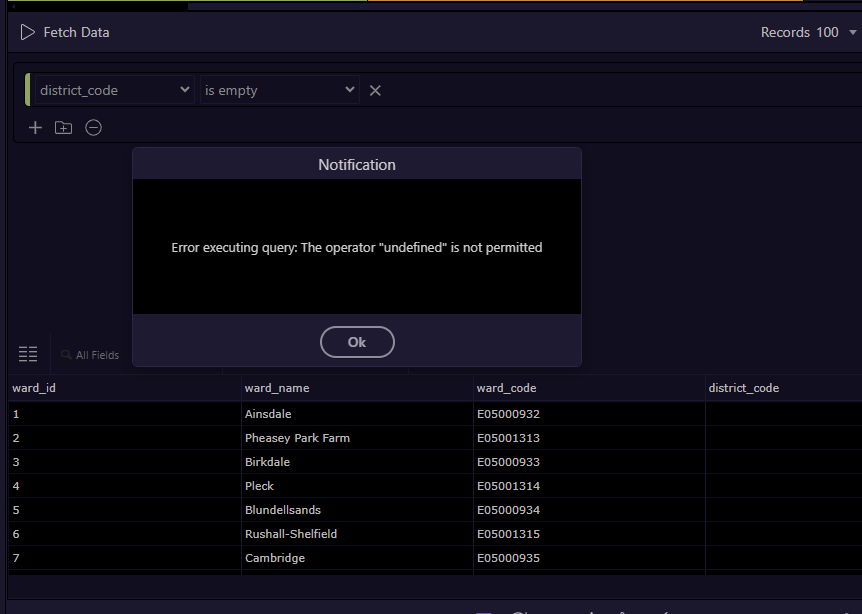Add a filter group folder icon
Screen dimensions: 862x614
[x=64, y=128]
